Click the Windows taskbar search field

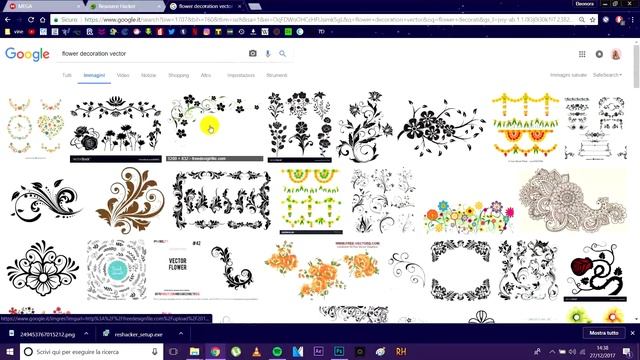coord(91,351)
